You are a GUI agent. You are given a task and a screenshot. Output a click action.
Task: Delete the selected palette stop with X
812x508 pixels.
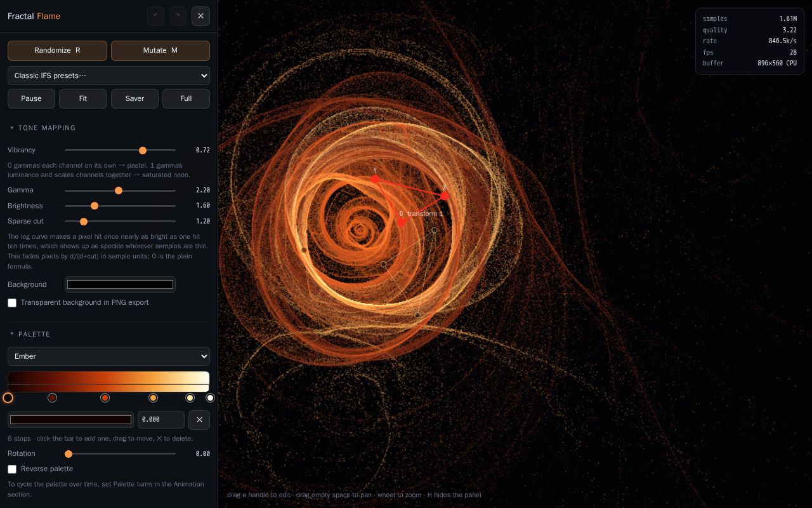pyautogui.click(x=199, y=420)
